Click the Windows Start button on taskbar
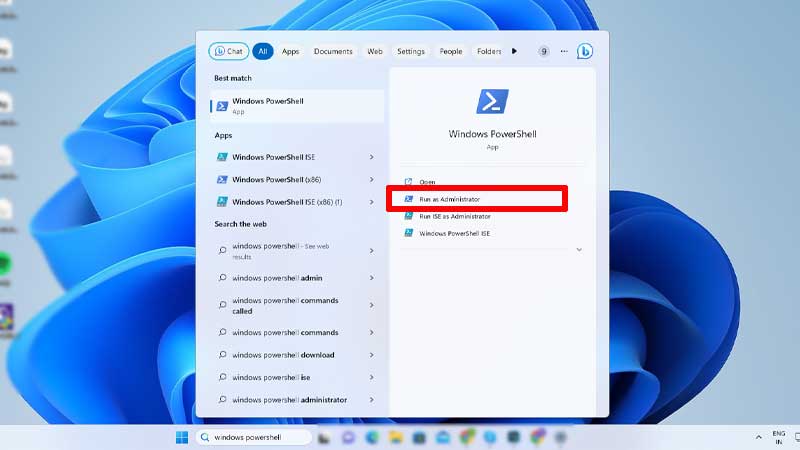Image resolution: width=800 pixels, height=450 pixels. tap(182, 437)
